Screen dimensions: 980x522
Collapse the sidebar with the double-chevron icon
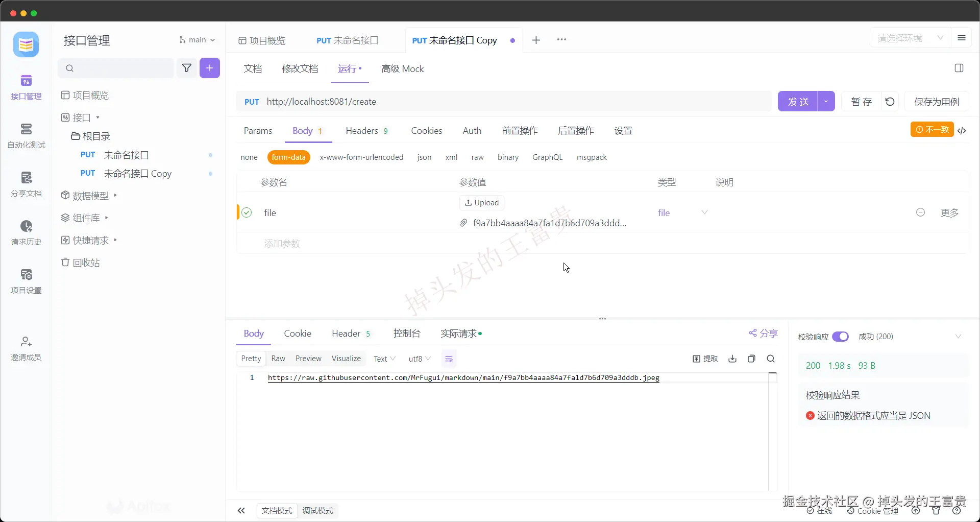point(241,511)
